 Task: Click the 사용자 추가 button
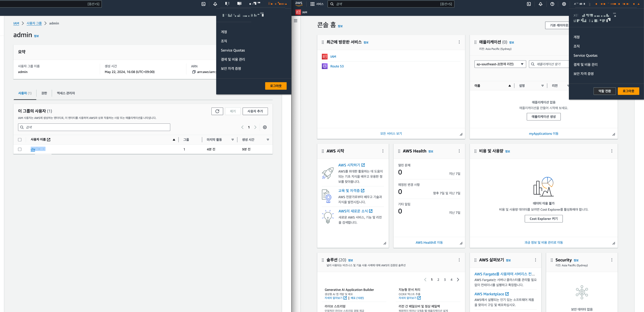coord(255,111)
